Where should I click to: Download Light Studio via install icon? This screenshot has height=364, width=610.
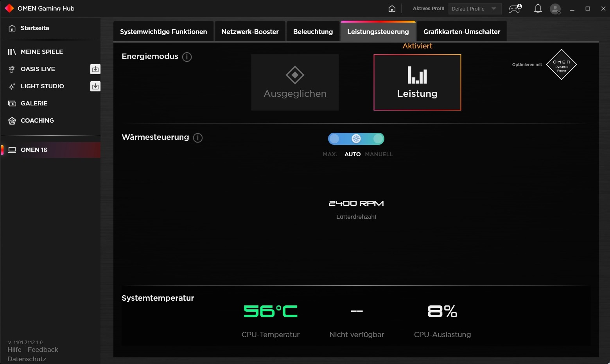coord(95,86)
